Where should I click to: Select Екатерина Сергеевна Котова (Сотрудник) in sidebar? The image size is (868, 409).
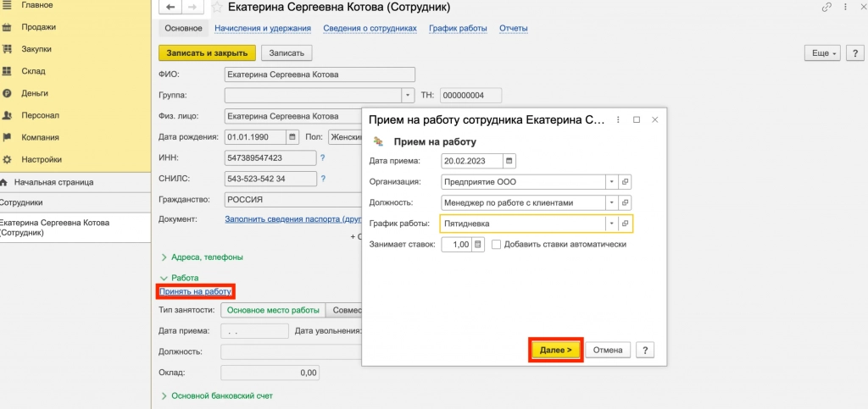coord(75,228)
